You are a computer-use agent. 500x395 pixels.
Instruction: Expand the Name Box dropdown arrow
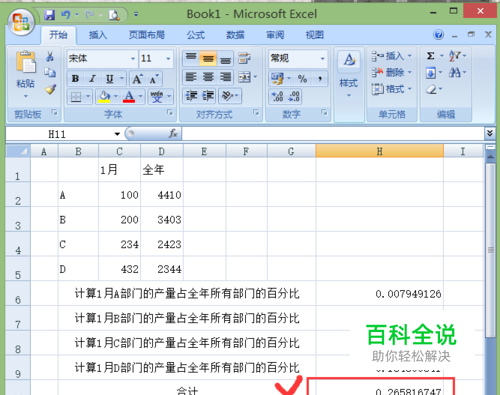117,134
